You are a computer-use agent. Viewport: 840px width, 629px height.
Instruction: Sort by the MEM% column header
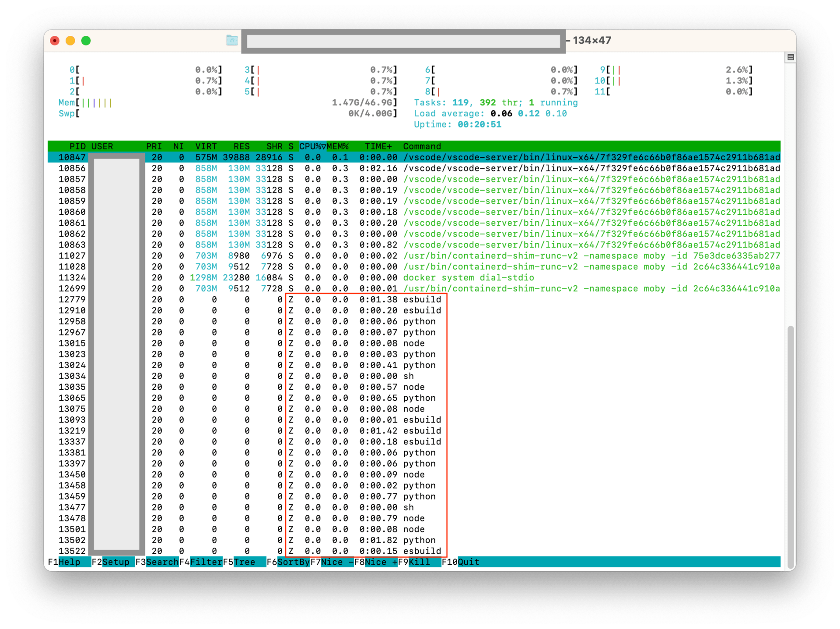337,147
